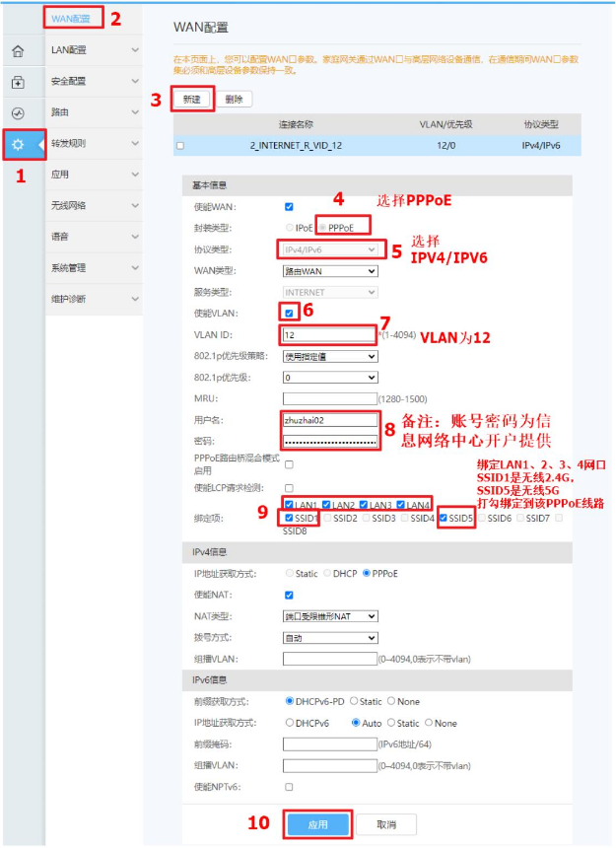Image resolution: width=616 pixels, height=848 pixels.
Task: Toggle the SSID5 binding checkbox
Action: [445, 518]
